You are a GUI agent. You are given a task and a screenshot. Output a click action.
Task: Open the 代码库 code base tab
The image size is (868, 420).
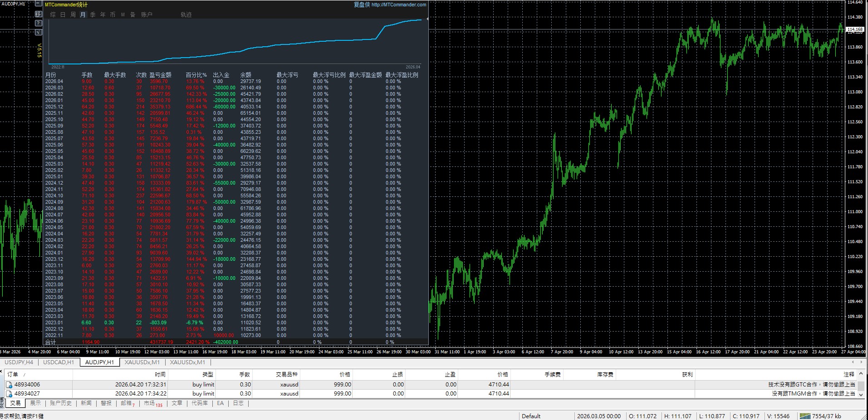tap(200, 403)
